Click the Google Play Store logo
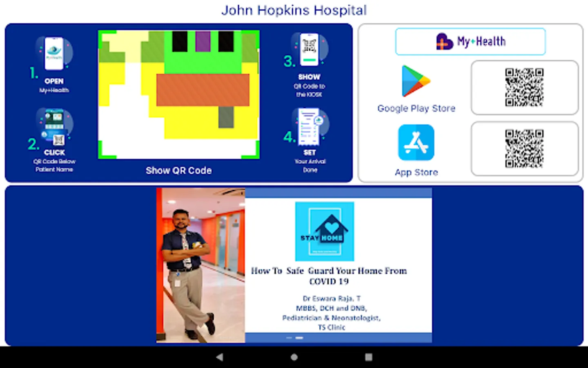Image resolution: width=588 pixels, height=368 pixels. [416, 81]
